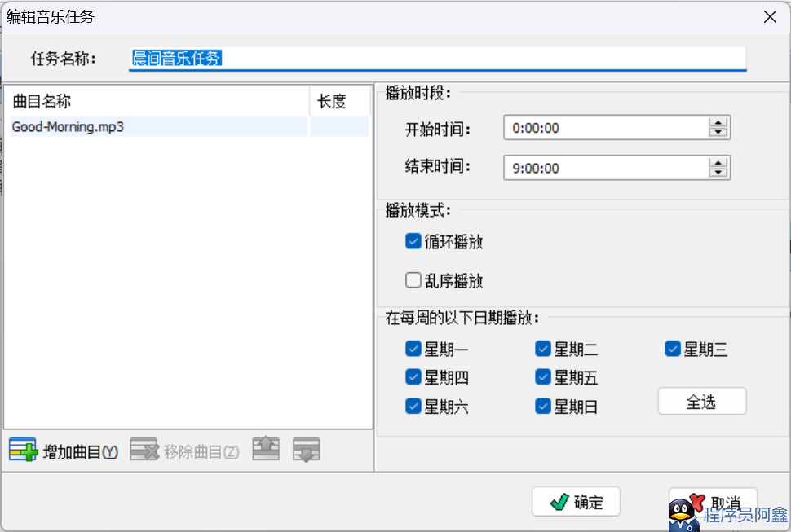Image resolution: width=791 pixels, height=532 pixels.
Task: Move the selected track down
Action: point(307,450)
